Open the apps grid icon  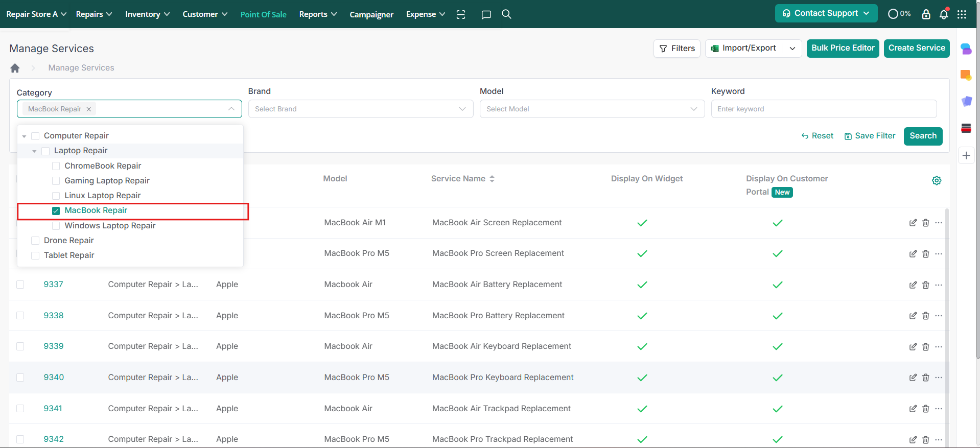coord(962,14)
